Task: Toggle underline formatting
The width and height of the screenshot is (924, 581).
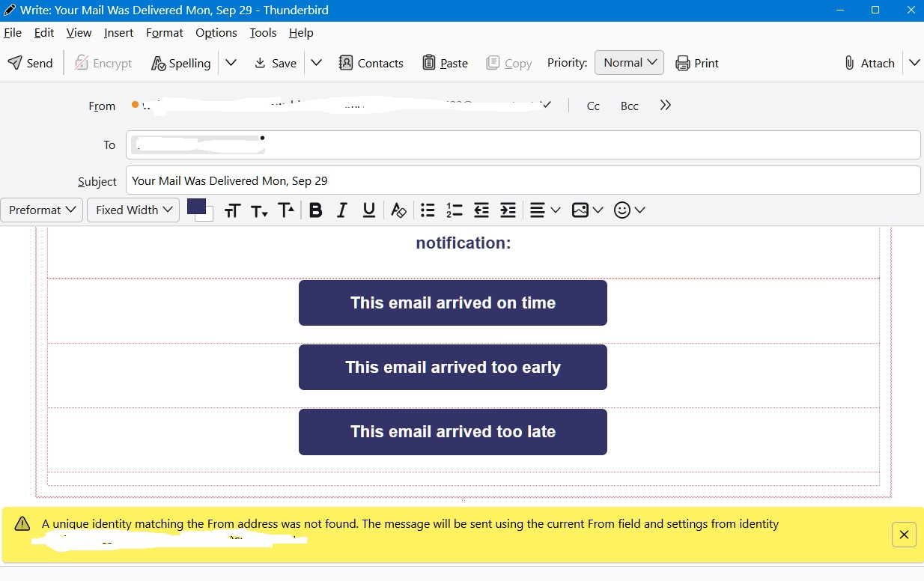Action: pyautogui.click(x=369, y=210)
